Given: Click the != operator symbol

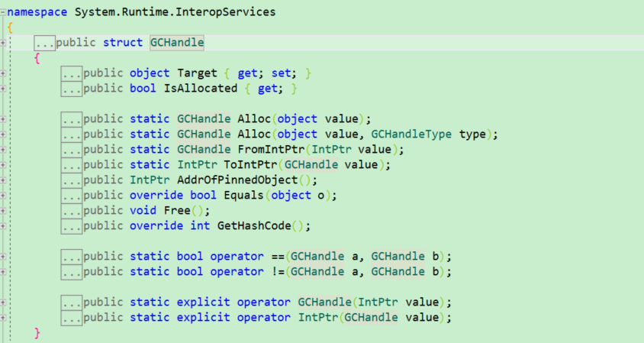Looking at the screenshot, I should (278, 271).
